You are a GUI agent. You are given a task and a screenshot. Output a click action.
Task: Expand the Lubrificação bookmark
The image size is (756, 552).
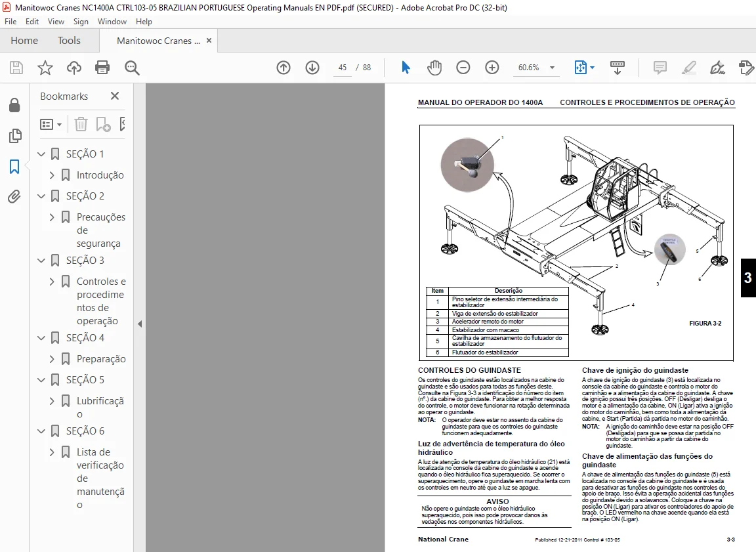pos(52,401)
